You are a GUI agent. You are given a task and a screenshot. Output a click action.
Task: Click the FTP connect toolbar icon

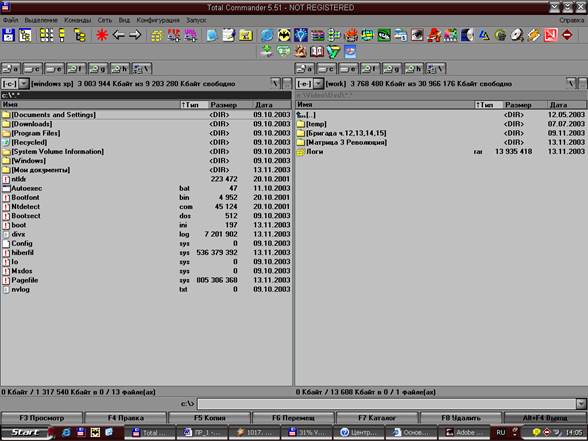pyautogui.click(x=174, y=35)
